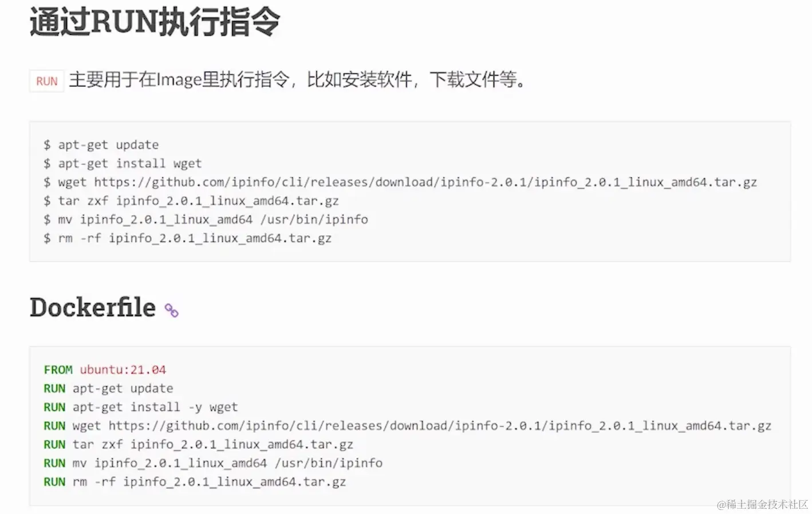Screen dimensions: 812x514
Task: Click the line RUN apt-get update
Action: pyautogui.click(x=108, y=389)
